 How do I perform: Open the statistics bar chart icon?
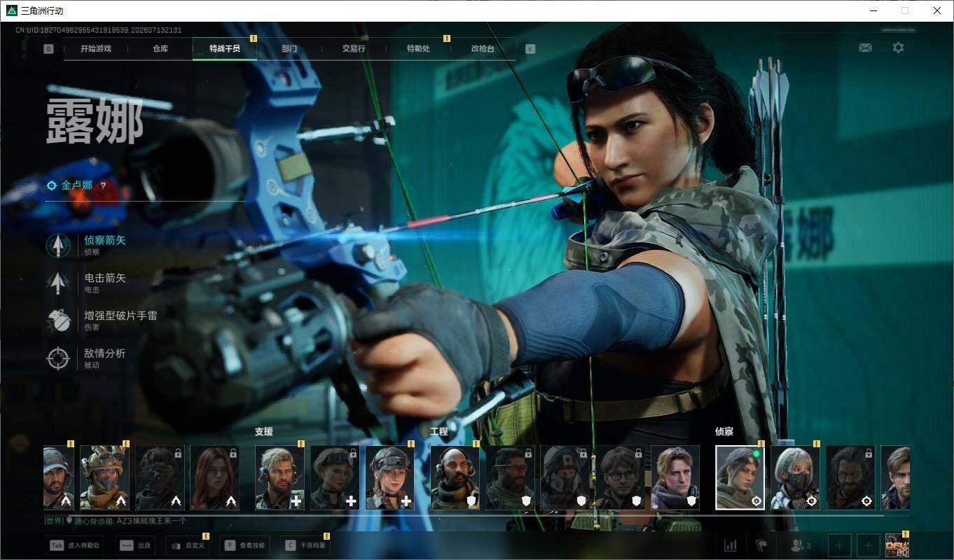(x=730, y=545)
